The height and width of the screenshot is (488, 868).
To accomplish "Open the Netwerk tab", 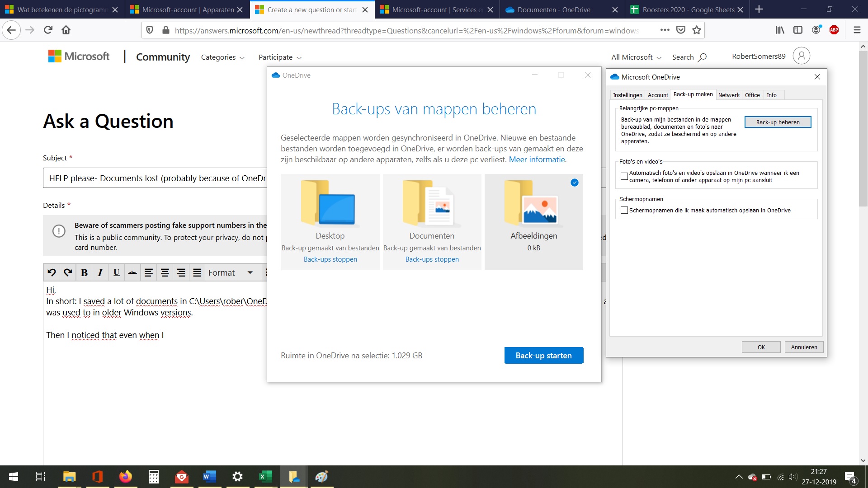I will point(729,95).
